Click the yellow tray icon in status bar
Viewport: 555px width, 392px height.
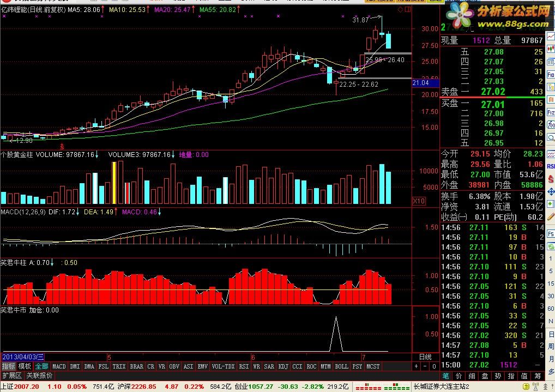click(526, 387)
